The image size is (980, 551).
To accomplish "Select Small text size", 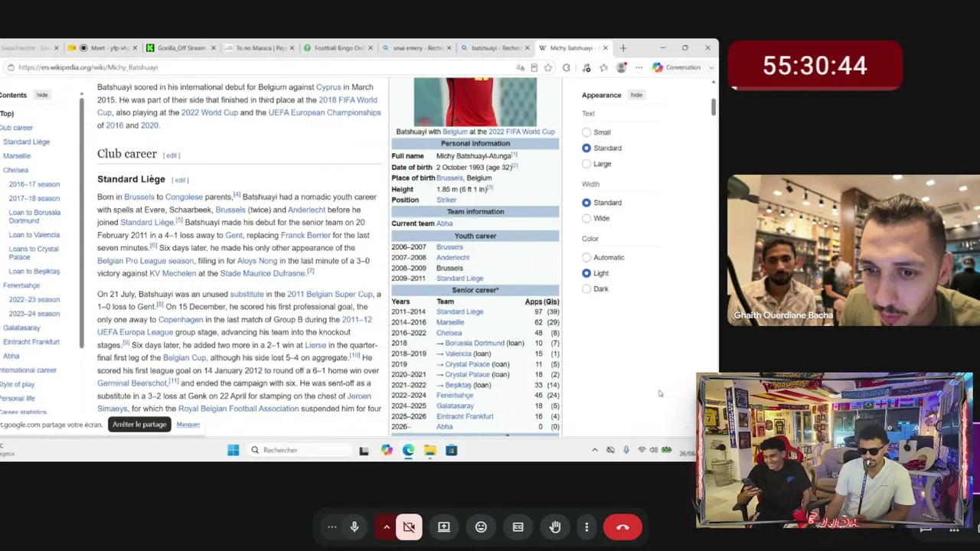I will [586, 132].
